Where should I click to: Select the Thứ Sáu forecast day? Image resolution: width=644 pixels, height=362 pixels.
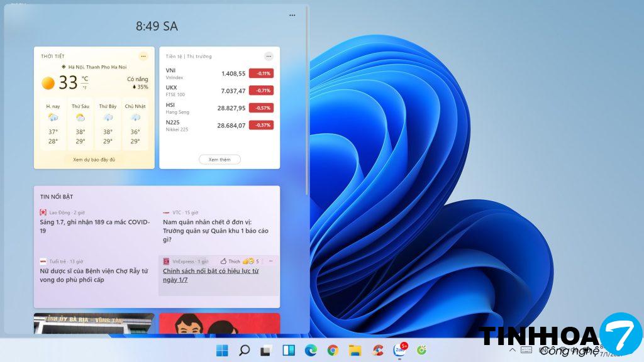point(80,124)
